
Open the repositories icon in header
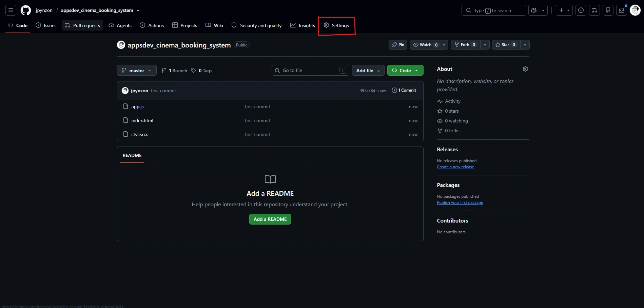click(x=608, y=11)
